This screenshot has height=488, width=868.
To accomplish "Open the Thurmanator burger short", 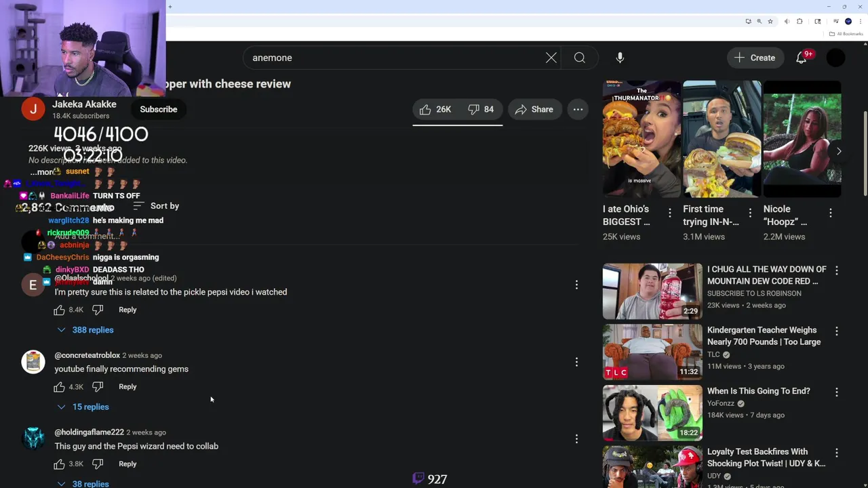I will click(x=642, y=139).
